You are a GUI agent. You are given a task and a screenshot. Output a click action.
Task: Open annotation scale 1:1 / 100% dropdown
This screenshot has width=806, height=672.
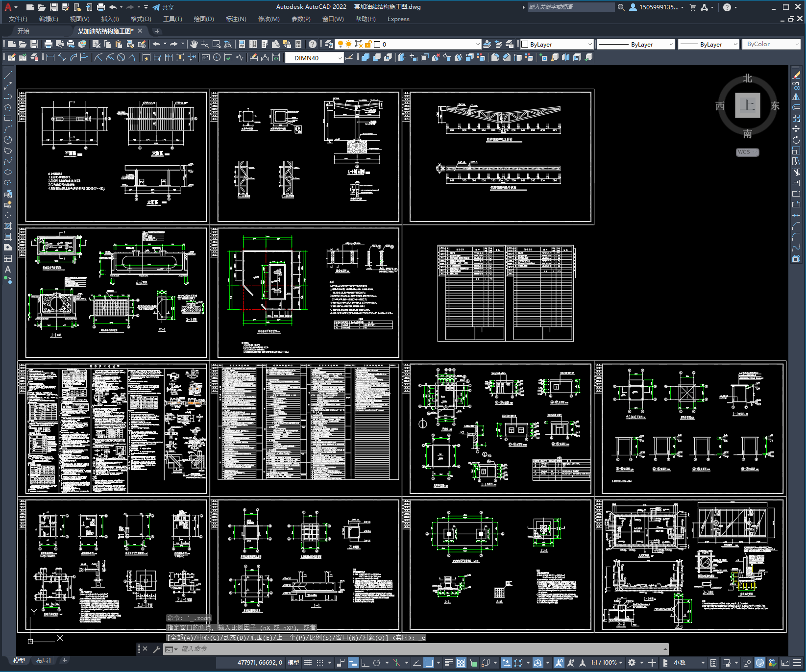click(607, 663)
